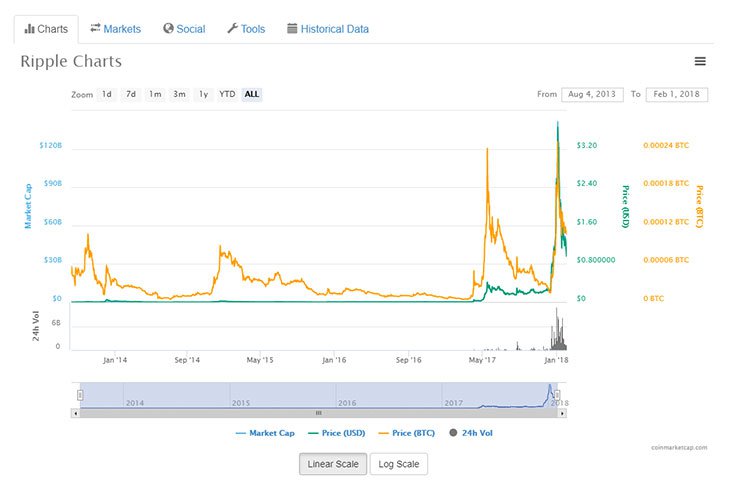Set zoom to 3m

coord(179,94)
